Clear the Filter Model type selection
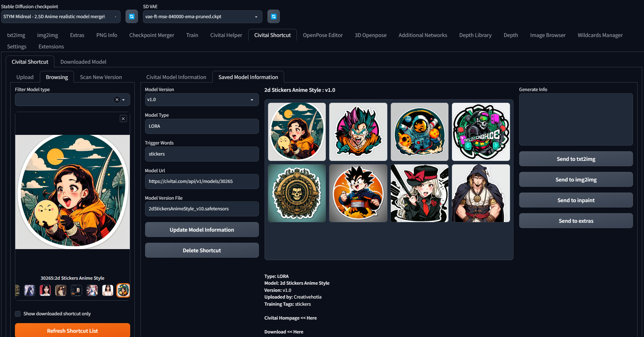 click(117, 100)
